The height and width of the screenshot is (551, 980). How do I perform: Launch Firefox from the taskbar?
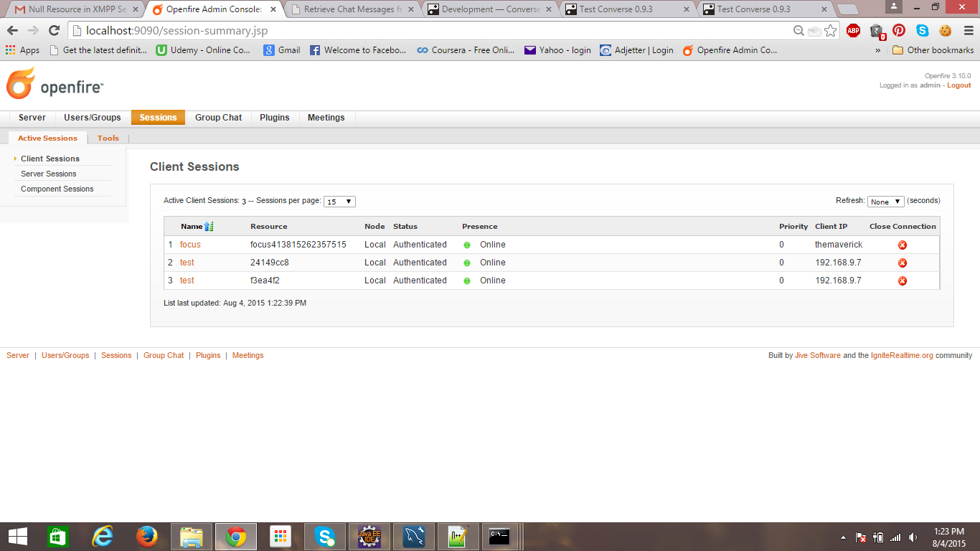click(x=147, y=536)
